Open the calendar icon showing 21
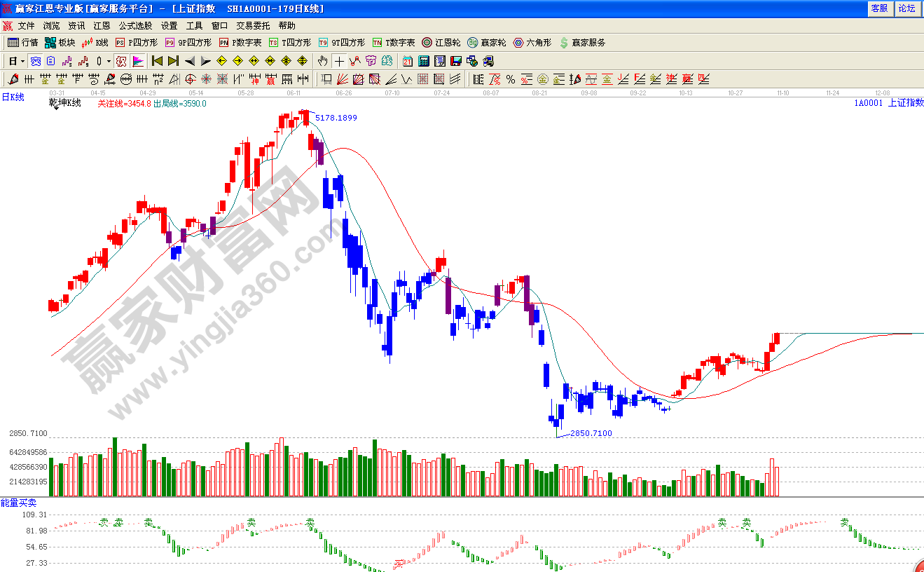 pos(407,61)
